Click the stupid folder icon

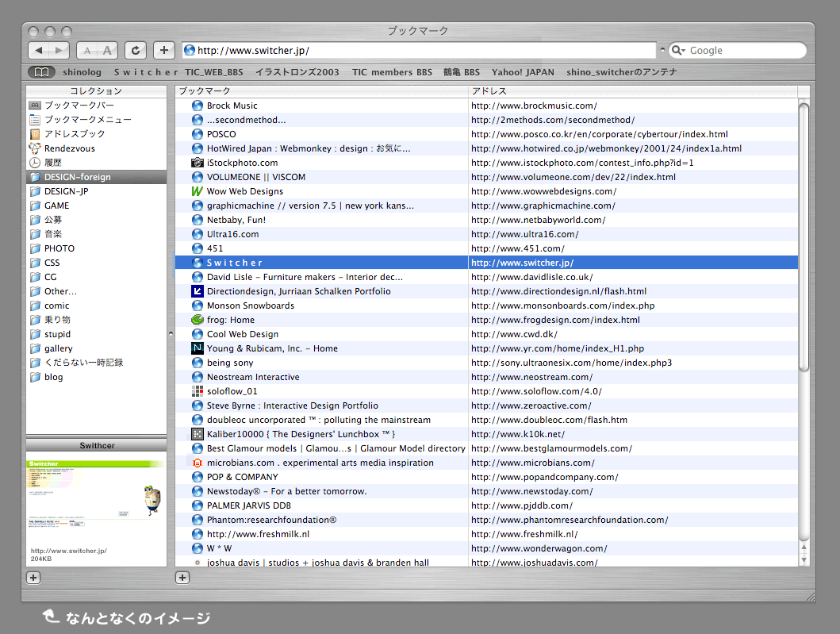click(x=36, y=334)
